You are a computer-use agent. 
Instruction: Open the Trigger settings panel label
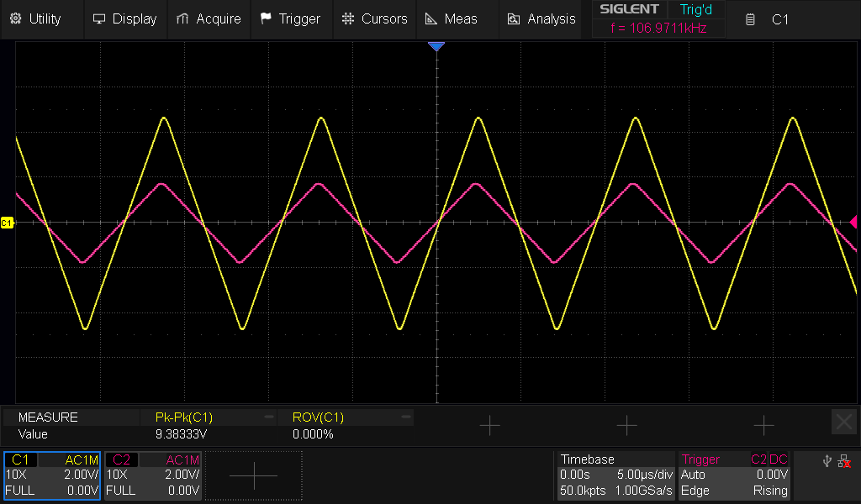pos(700,459)
